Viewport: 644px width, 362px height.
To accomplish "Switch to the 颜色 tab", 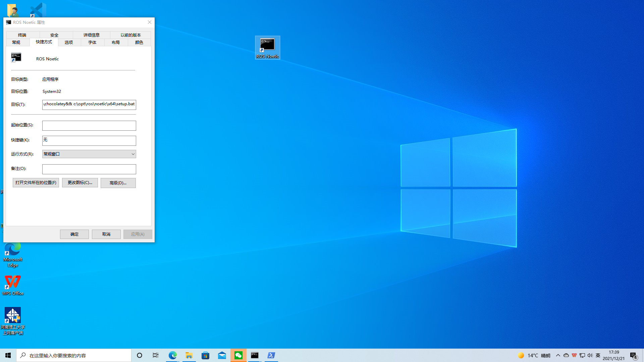I will 139,42.
